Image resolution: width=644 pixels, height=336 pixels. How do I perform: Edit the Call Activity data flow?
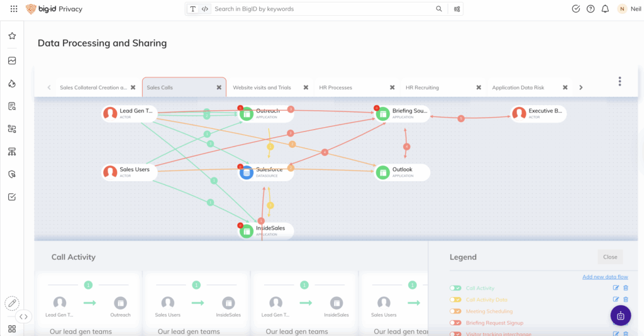point(616,288)
